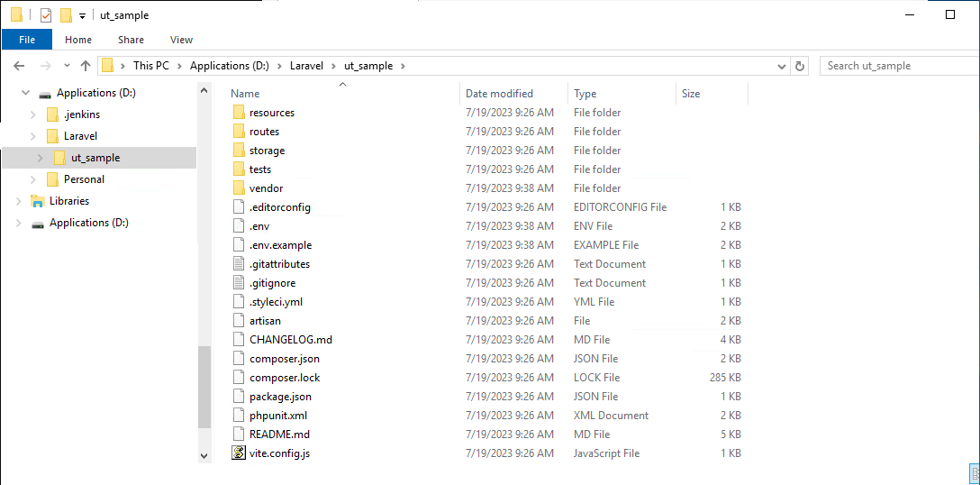980x485 pixels.
Task: Click the .env.example file icon
Action: tap(238, 244)
